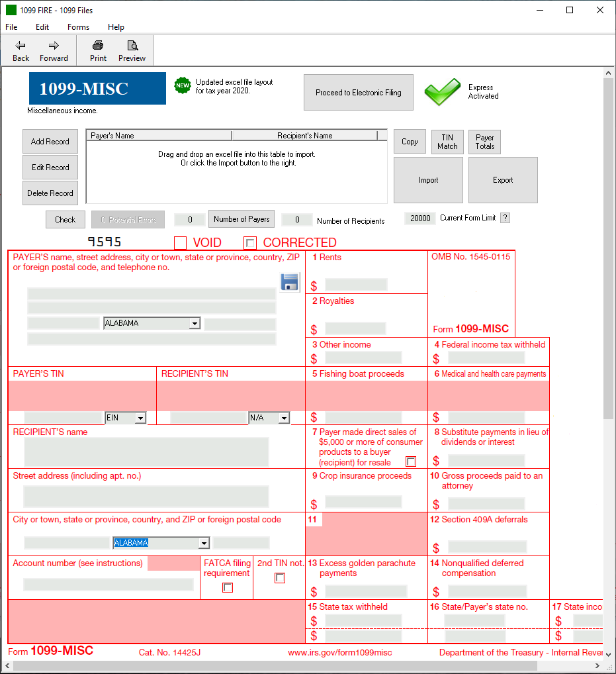Open the File menu
The height and width of the screenshot is (674, 616).
tap(11, 27)
